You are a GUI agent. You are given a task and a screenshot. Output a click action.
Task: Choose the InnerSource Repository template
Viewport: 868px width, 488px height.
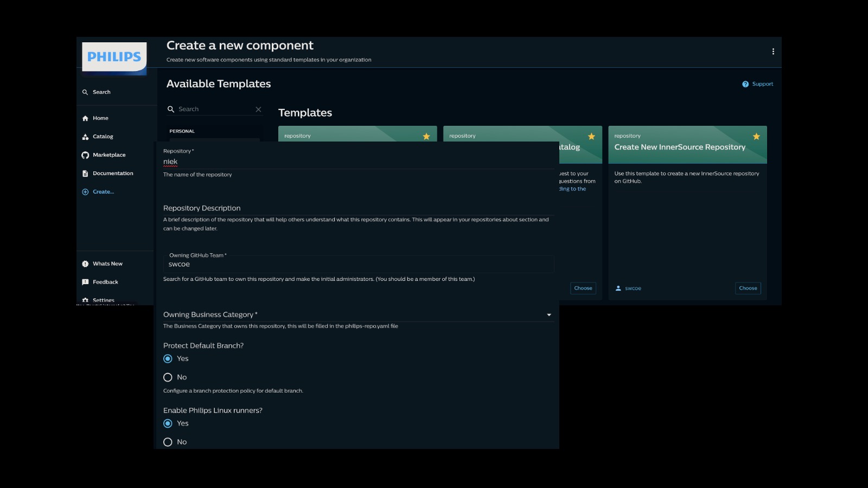(x=748, y=288)
